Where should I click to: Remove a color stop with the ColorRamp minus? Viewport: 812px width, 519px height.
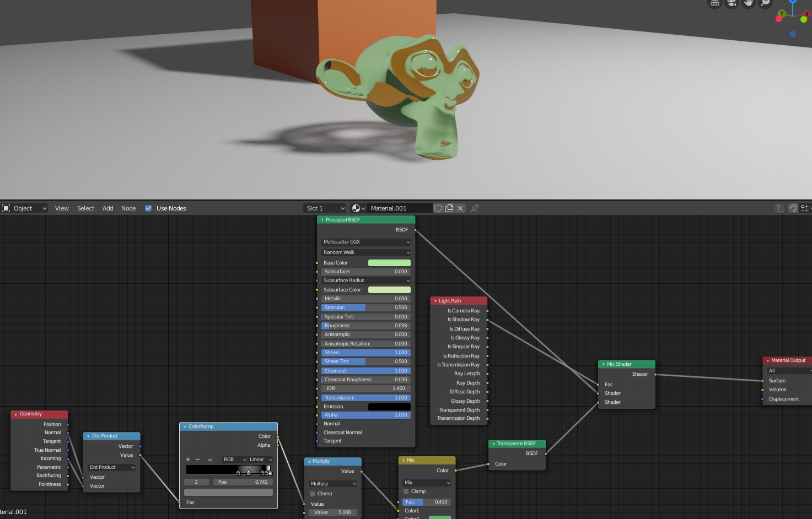198,459
